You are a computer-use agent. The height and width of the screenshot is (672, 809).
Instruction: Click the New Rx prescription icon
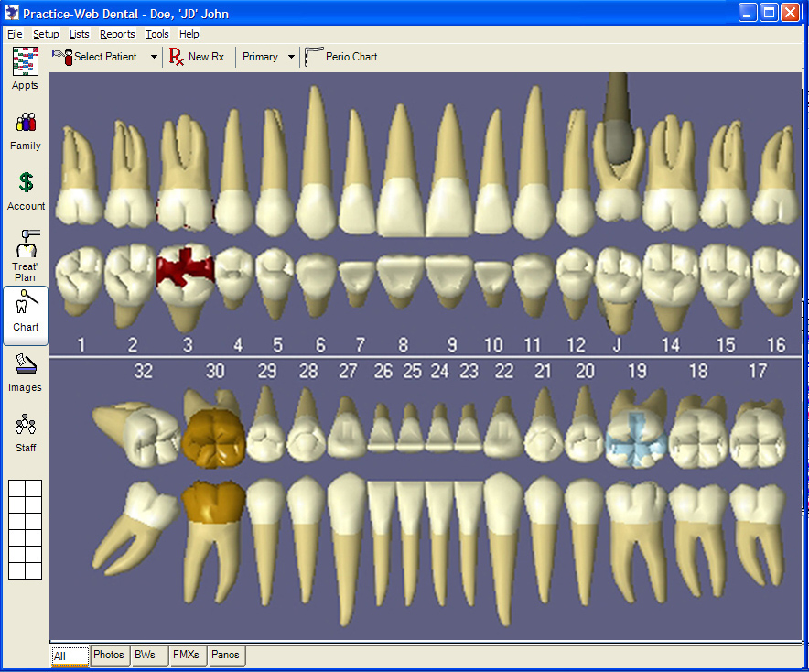176,57
